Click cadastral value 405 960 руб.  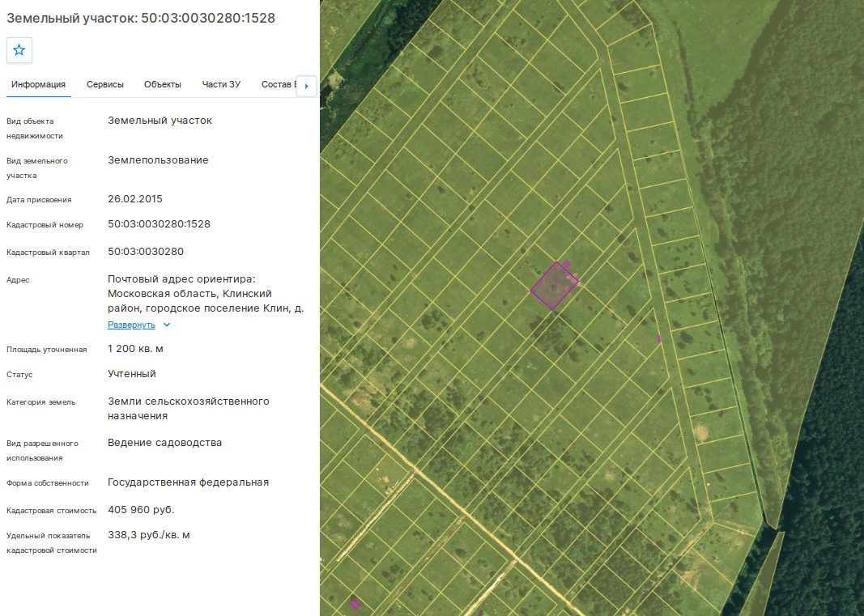pos(141,510)
